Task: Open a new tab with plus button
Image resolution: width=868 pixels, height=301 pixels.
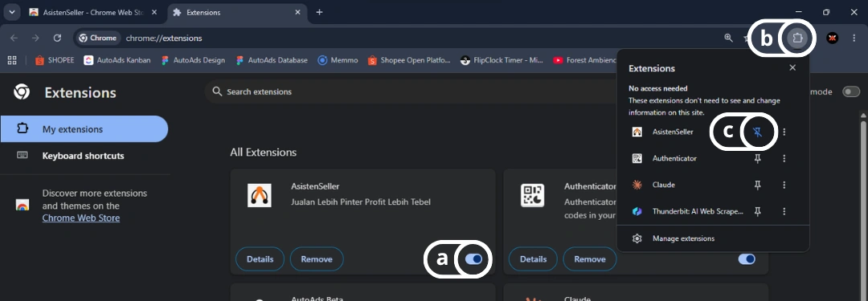Action: [x=319, y=12]
